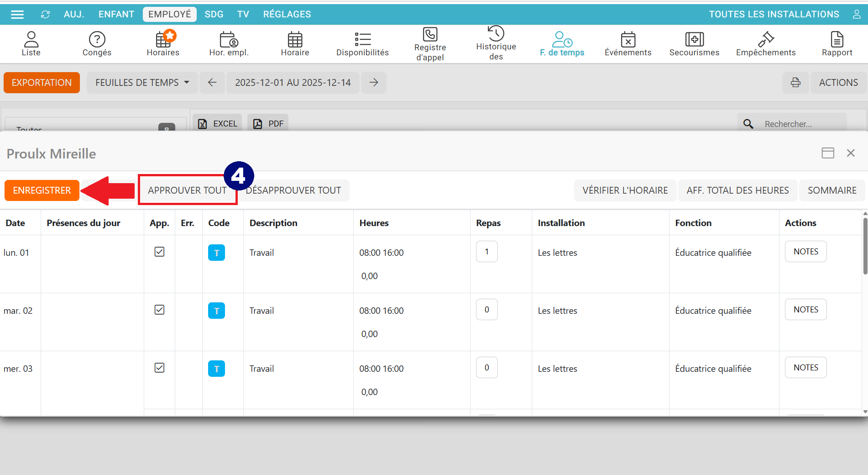
Task: Click the printer icon button
Action: click(x=795, y=83)
